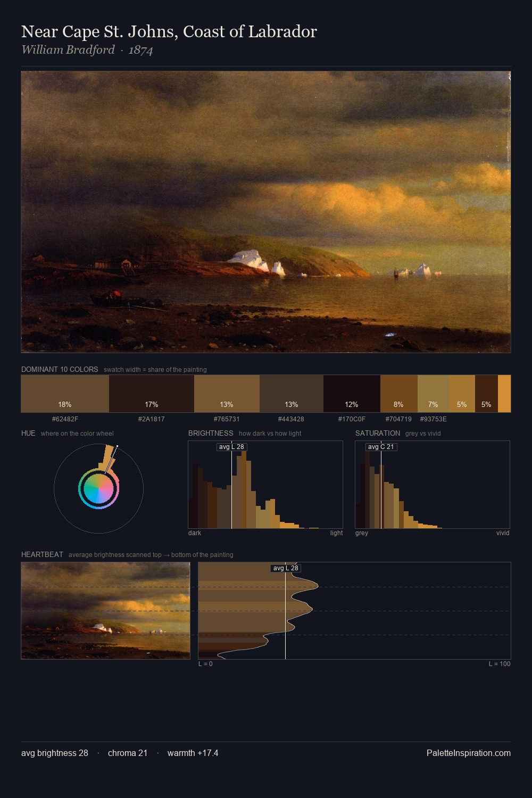Pick the 5% golden-tan swatch
532x798 pixels.
462,394
